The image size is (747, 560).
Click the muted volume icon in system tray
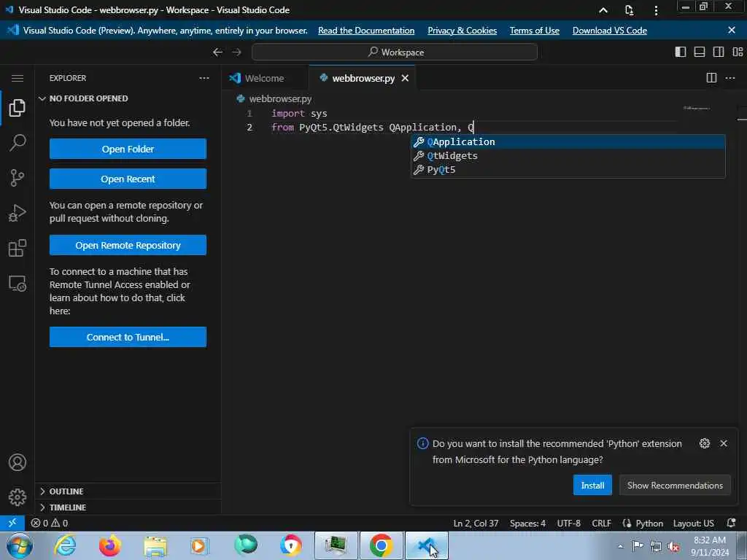pos(673,547)
